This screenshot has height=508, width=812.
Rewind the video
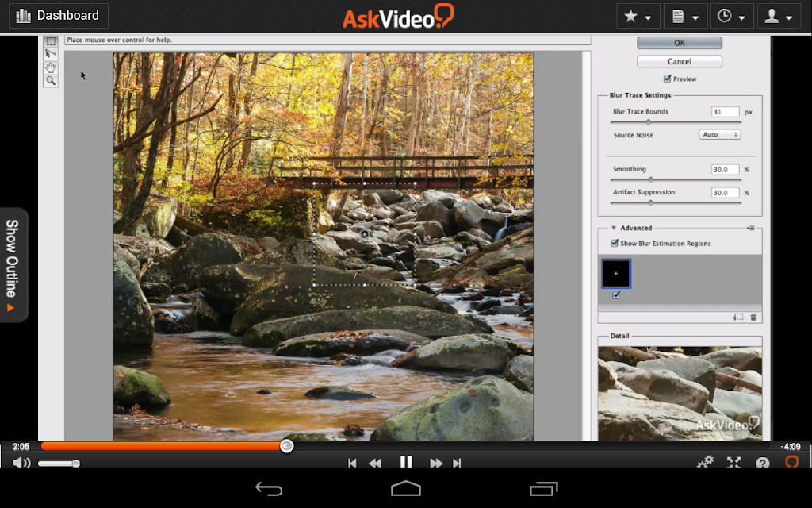coord(375,463)
